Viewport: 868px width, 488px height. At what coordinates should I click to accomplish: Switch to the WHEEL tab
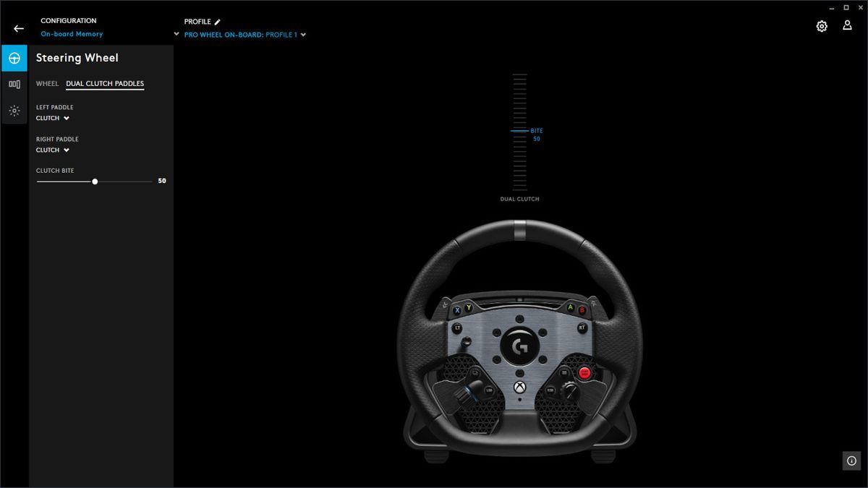coord(46,84)
